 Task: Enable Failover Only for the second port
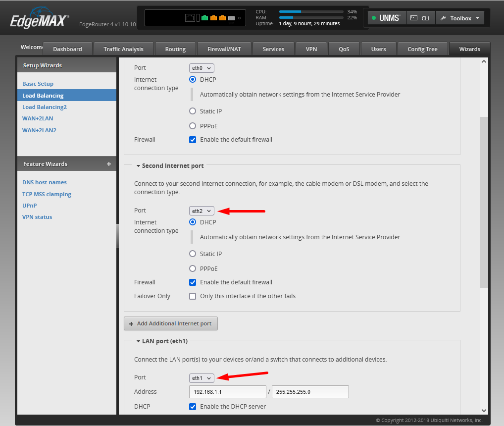pyautogui.click(x=193, y=296)
